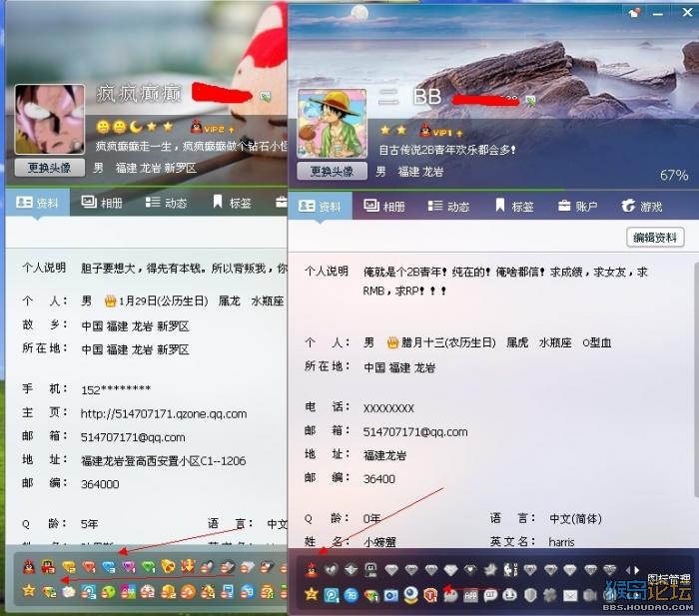699x616 pixels.
Task: Click the gold star icon in 疯疯癫癫 window
Action: coord(29,591)
